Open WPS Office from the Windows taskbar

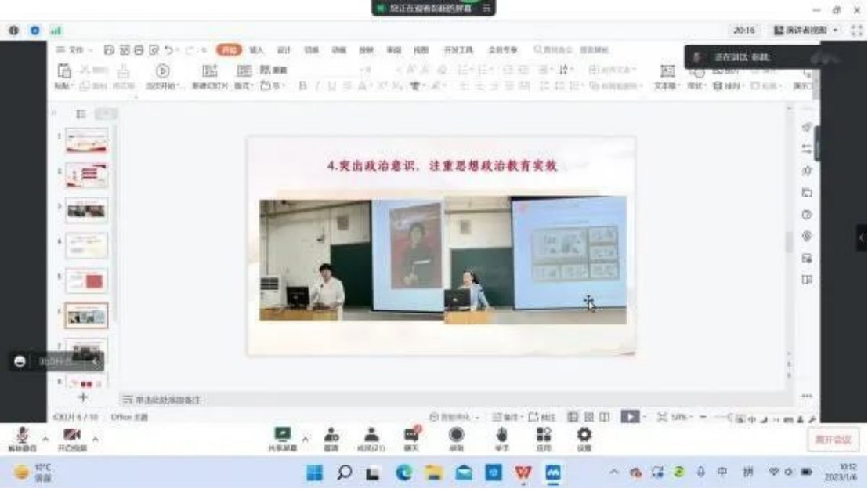tap(523, 473)
